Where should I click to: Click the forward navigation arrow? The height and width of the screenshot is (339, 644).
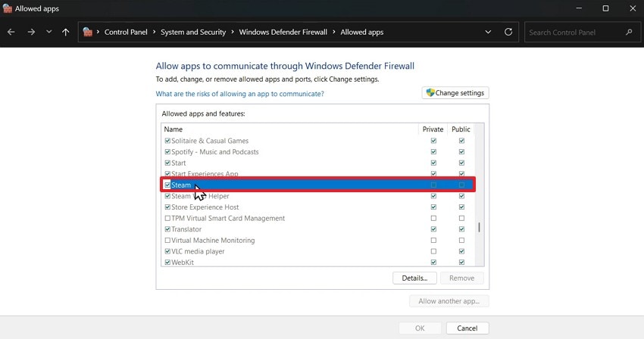(31, 33)
